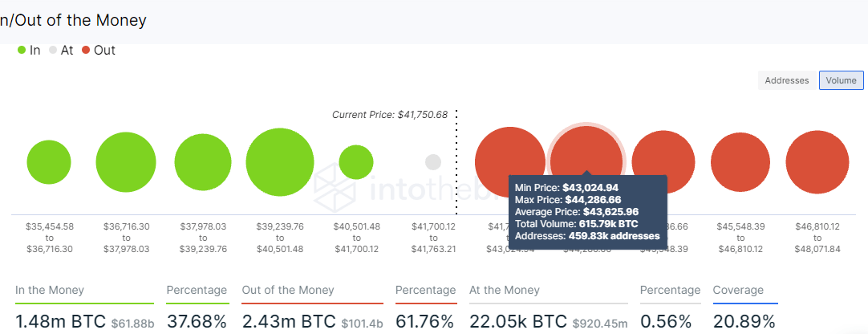
Task: Click the At the Money heading
Action: pyautogui.click(x=505, y=290)
